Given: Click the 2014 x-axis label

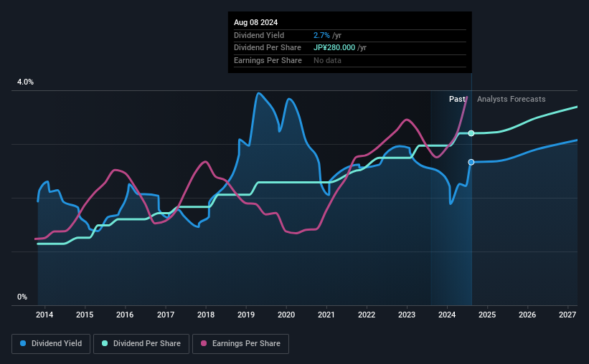Looking at the screenshot, I should pyautogui.click(x=44, y=315).
